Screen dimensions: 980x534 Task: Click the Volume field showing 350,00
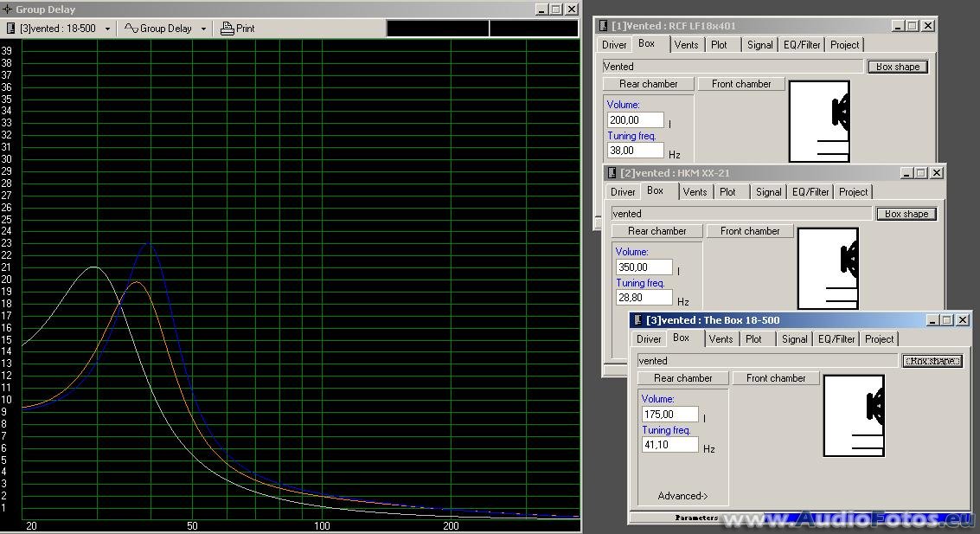point(644,267)
